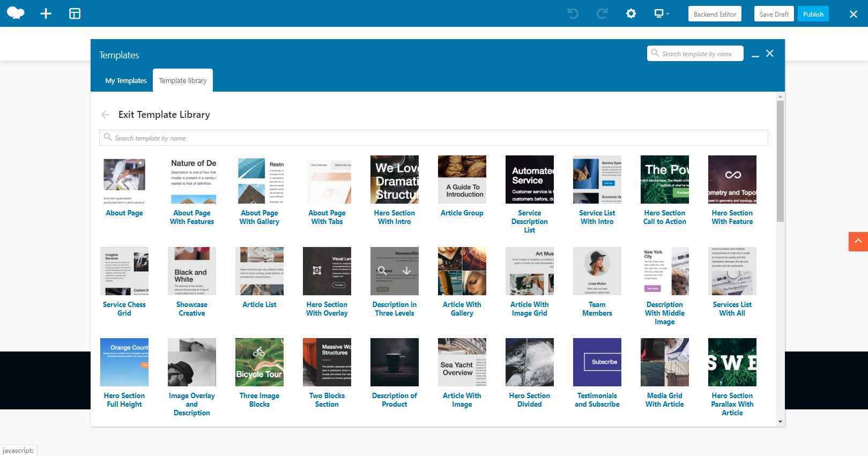Viewport: 868px width, 456px height.
Task: Select Testimonials and Subscribe thumbnail
Action: coord(597,362)
